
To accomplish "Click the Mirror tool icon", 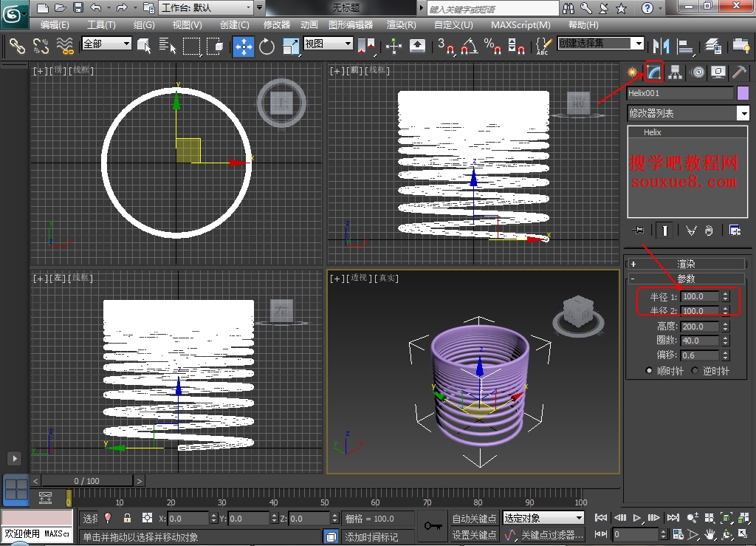I will click(661, 46).
